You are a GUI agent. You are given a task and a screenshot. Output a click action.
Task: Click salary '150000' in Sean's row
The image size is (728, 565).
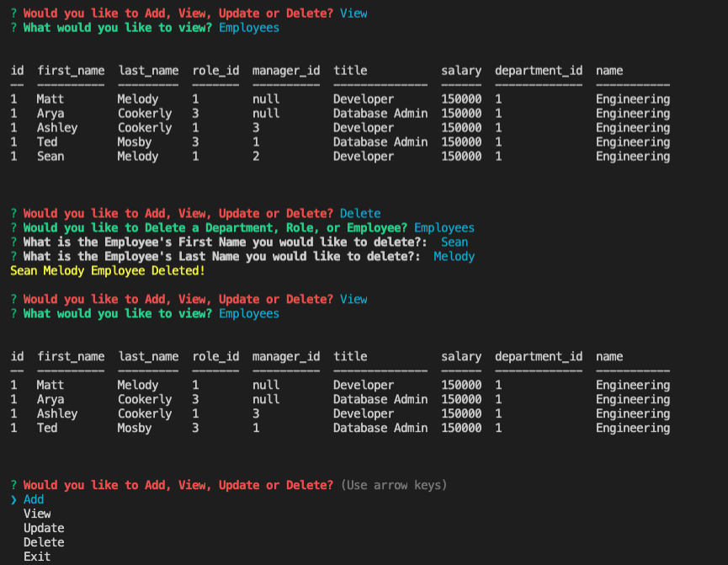click(461, 156)
